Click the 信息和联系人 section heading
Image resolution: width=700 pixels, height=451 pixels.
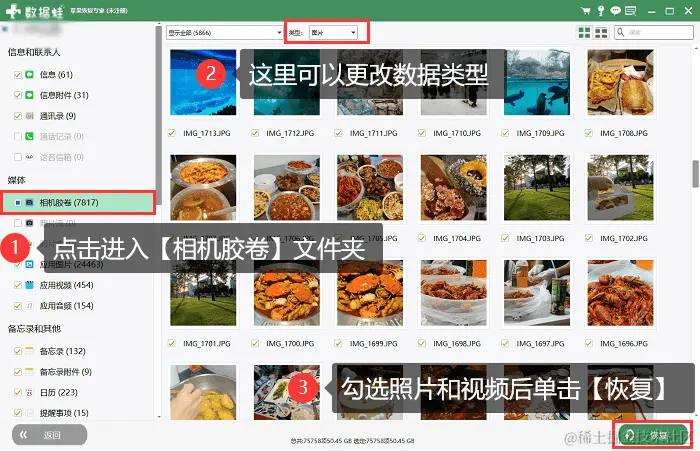[34, 52]
